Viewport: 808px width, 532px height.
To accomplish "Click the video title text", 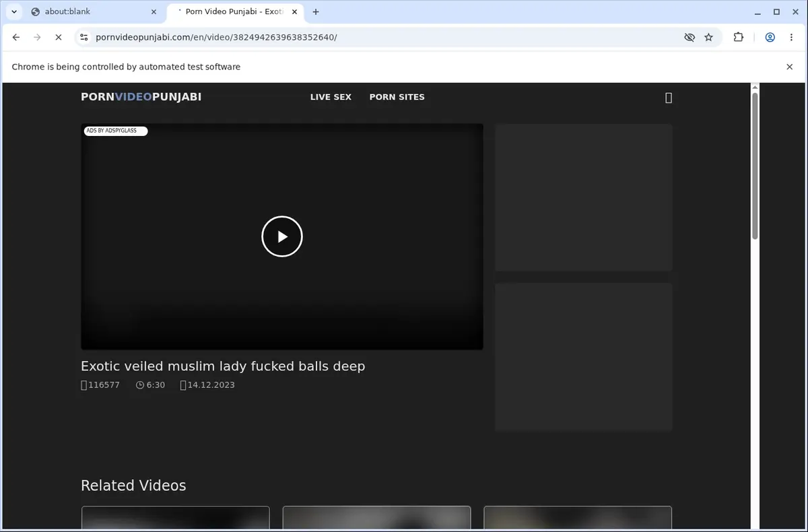I will click(x=223, y=366).
